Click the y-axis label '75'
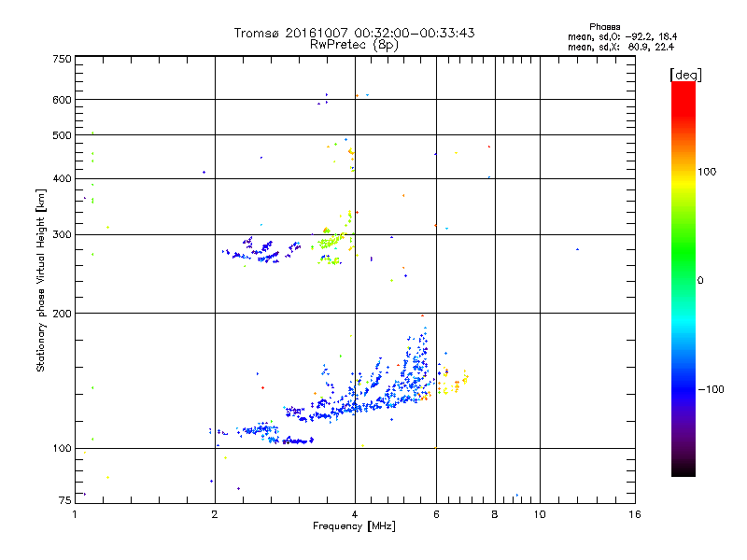The image size is (747, 560). (65, 500)
